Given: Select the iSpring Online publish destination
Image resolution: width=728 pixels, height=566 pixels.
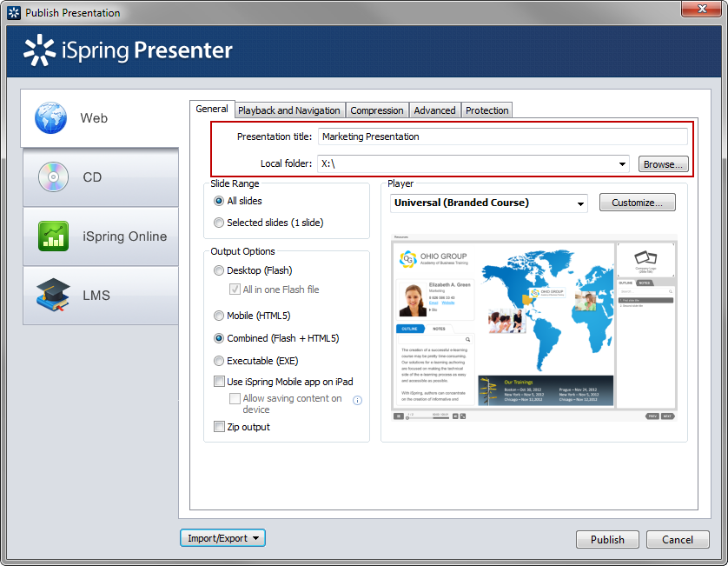Looking at the screenshot, I should 101,236.
